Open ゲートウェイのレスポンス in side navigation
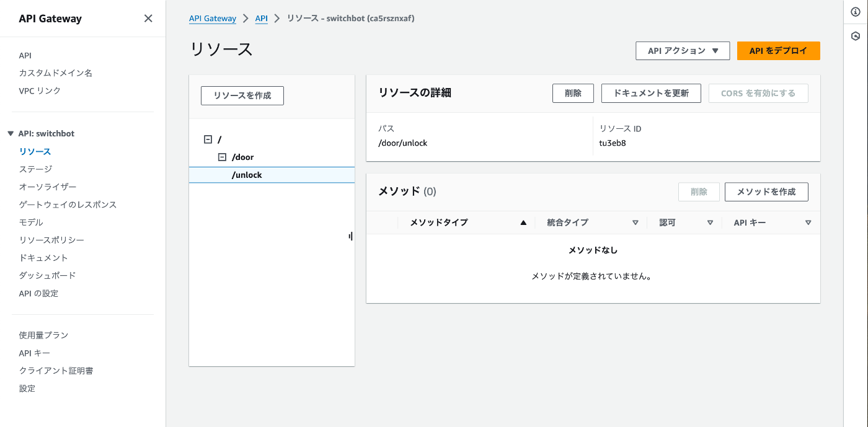This screenshot has width=868, height=427. [x=68, y=205]
